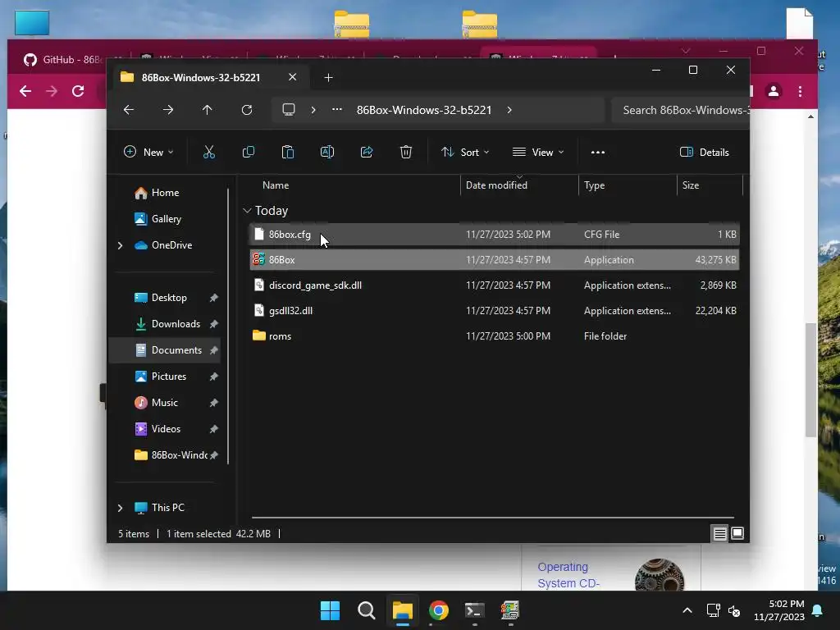The height and width of the screenshot is (630, 840).
Task: Expand This PC tree node
Action: 120,508
